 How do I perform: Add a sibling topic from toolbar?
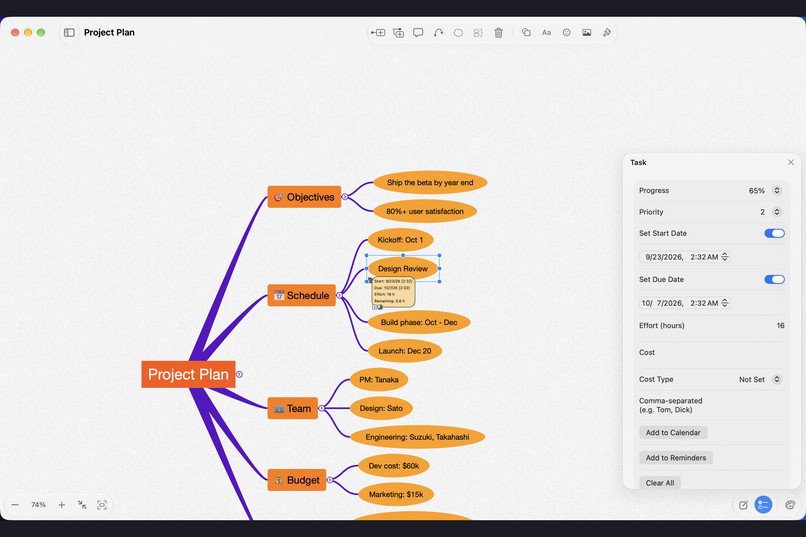tap(398, 32)
